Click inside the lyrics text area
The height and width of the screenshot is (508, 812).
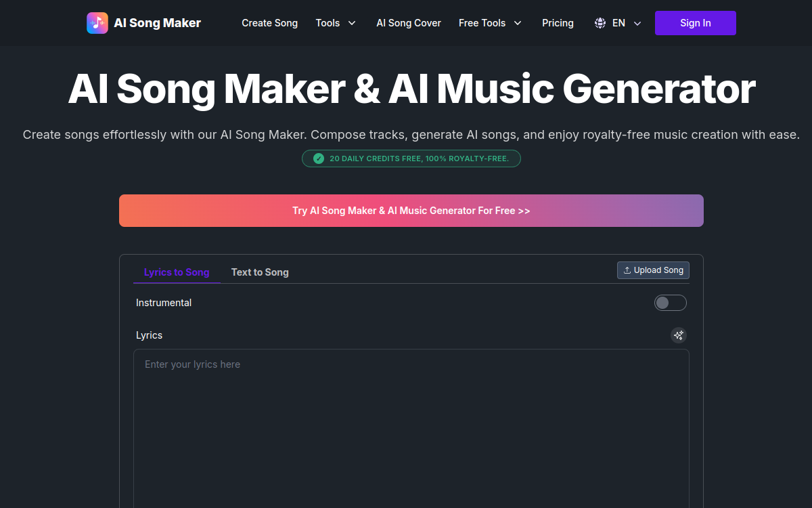pyautogui.click(x=411, y=428)
